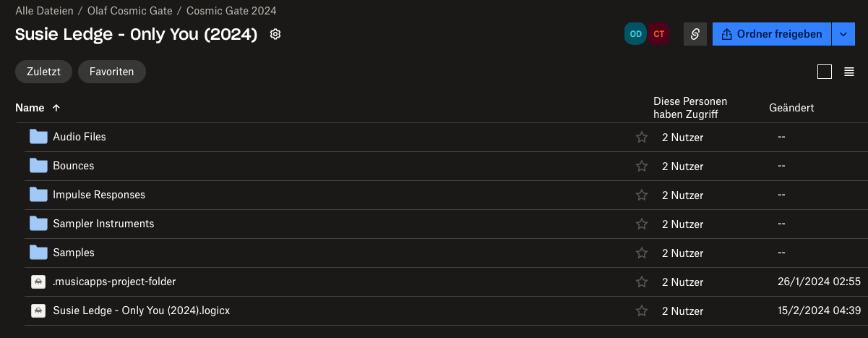Open the Impulse Responses folder
Viewport: 868px width, 338px height.
coord(99,195)
